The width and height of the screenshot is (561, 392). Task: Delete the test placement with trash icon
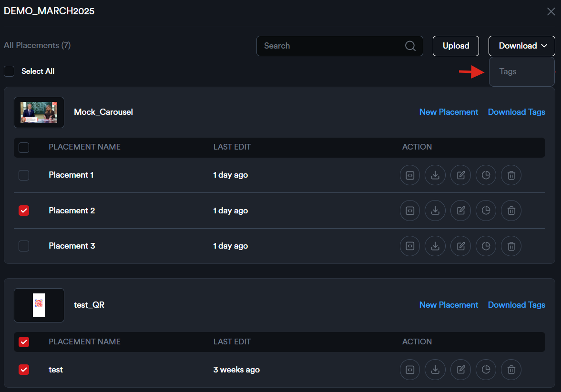(511, 370)
